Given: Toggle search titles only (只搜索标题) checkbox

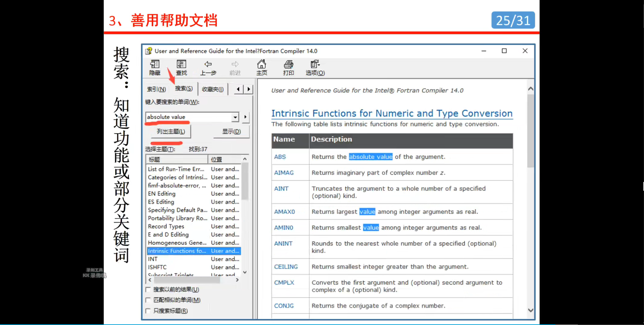Looking at the screenshot, I should (x=148, y=311).
